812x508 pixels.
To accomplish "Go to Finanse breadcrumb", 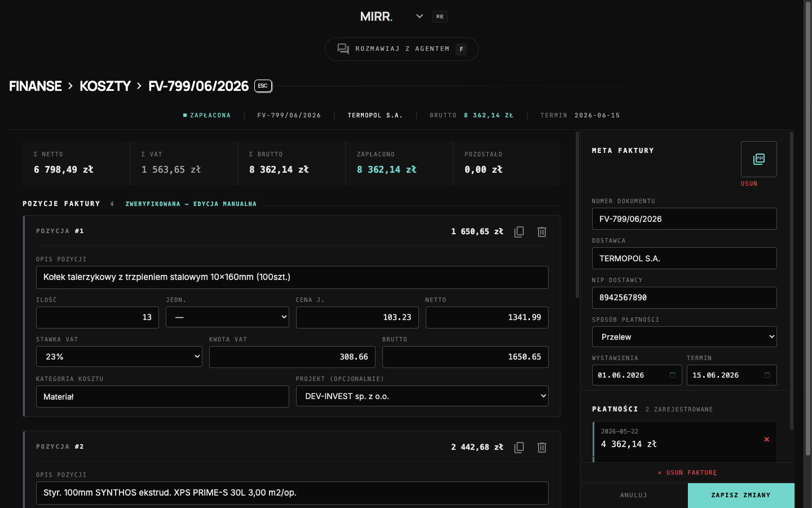I will click(x=36, y=86).
